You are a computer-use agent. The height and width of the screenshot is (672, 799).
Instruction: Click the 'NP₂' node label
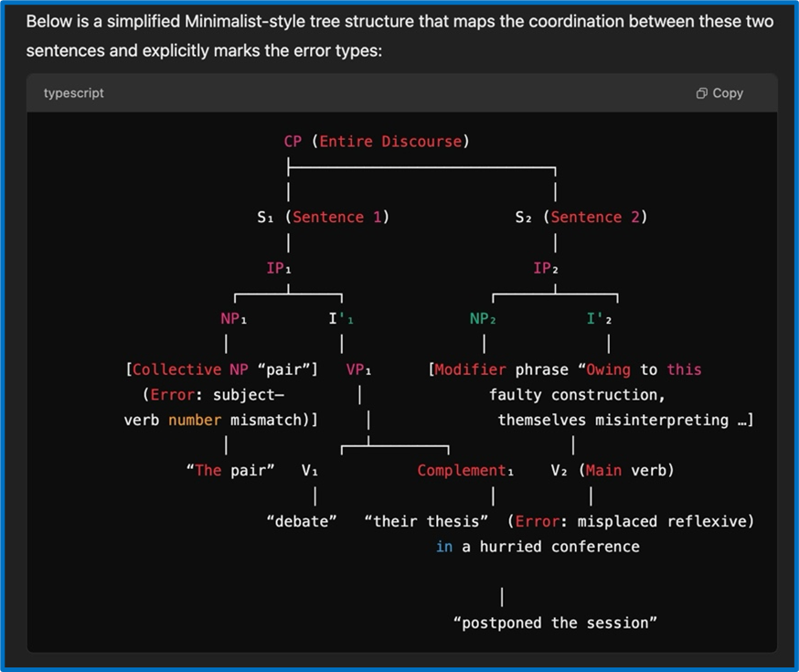pos(483,319)
